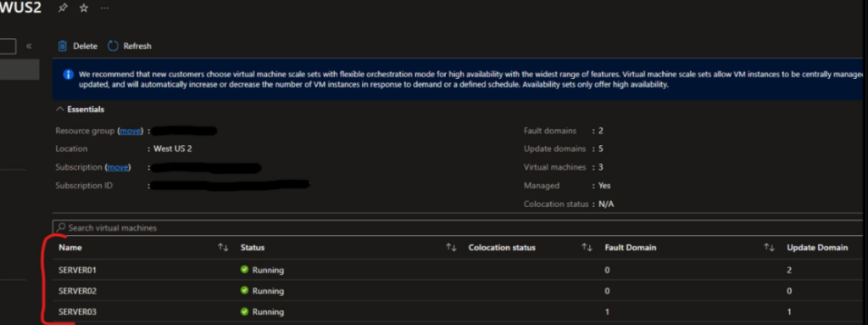Move the subscription via move link
The image size is (868, 325).
coord(117,167)
